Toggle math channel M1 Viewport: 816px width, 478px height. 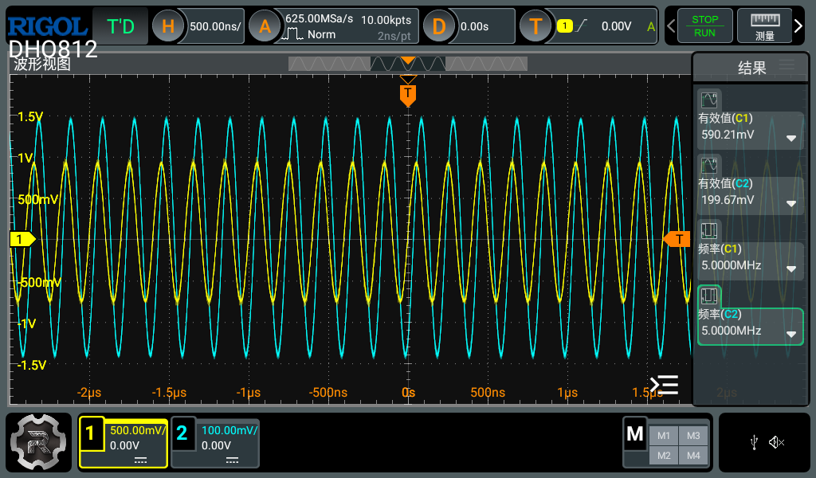[664, 436]
